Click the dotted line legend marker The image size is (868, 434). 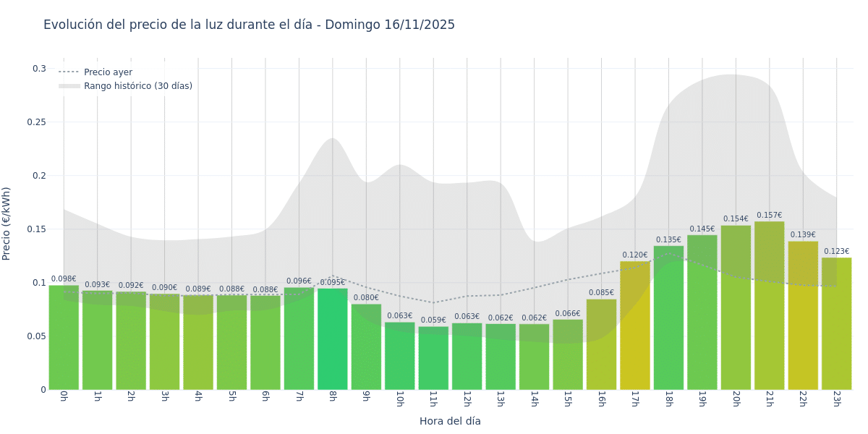pos(69,72)
